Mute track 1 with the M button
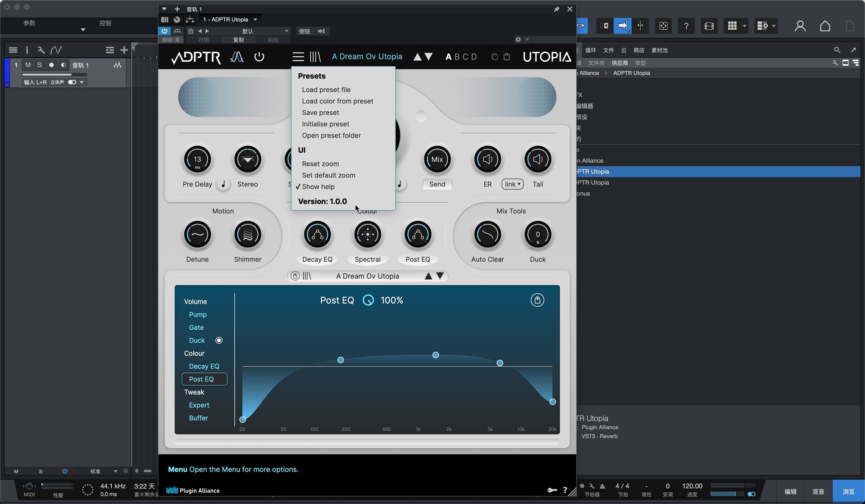 (x=28, y=65)
